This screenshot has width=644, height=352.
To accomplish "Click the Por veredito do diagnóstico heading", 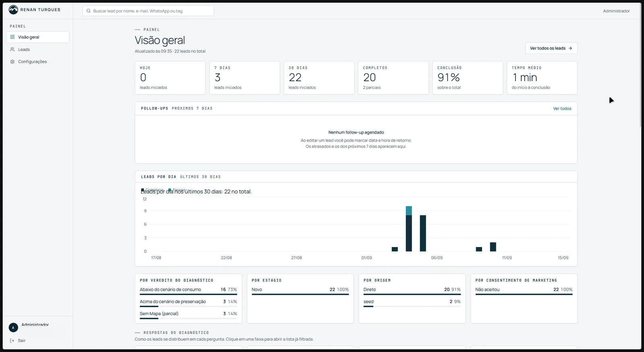I will point(177,280).
